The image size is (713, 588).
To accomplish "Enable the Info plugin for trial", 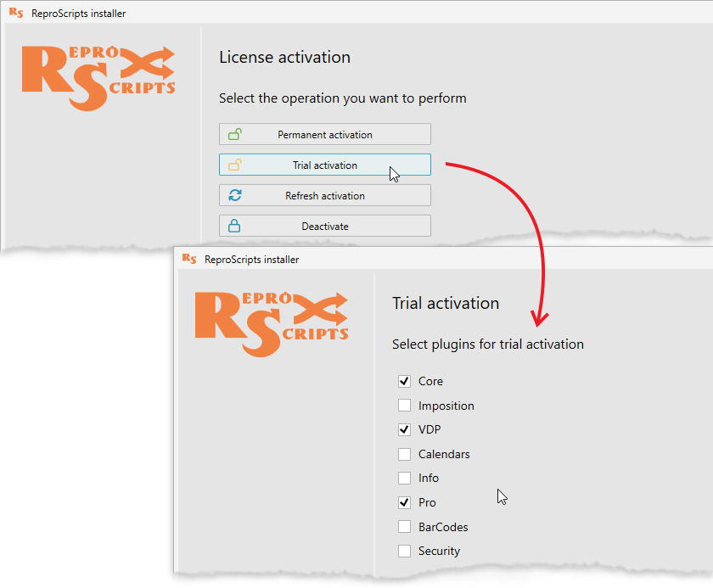I will pos(404,478).
